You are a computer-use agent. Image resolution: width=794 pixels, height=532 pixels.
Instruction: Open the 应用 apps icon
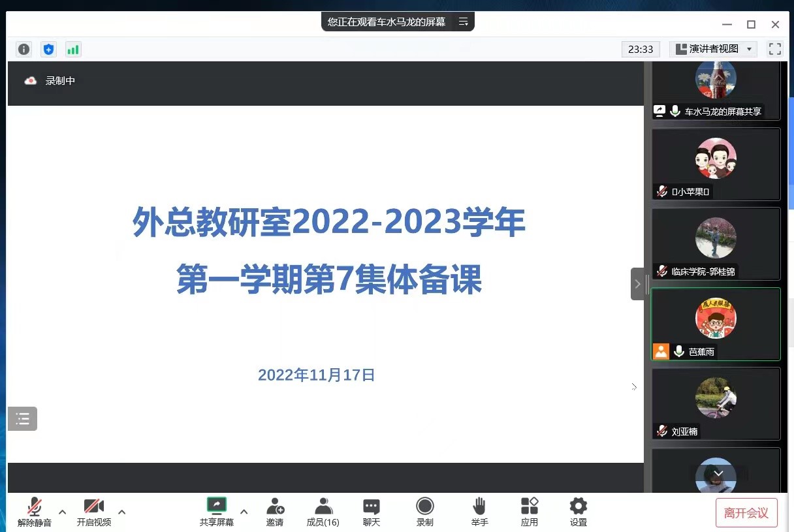click(529, 511)
